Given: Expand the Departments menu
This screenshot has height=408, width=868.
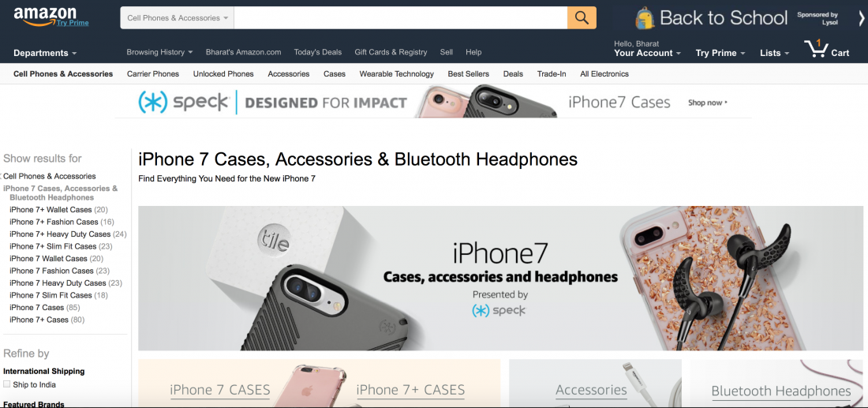Looking at the screenshot, I should (45, 53).
